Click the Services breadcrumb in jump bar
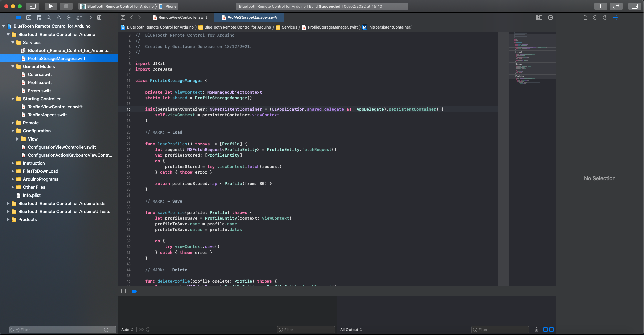Screen dimensions: 644x335 click(x=289, y=27)
